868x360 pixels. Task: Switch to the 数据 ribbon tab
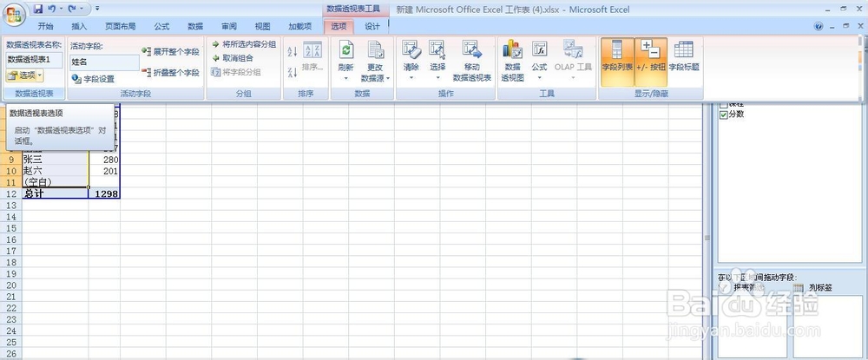click(x=195, y=27)
